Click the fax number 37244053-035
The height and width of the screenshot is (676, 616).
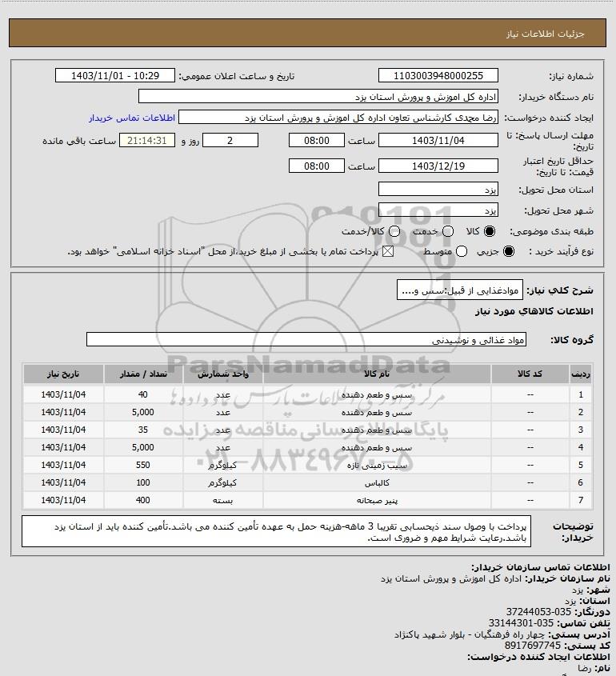pyautogui.click(x=538, y=612)
